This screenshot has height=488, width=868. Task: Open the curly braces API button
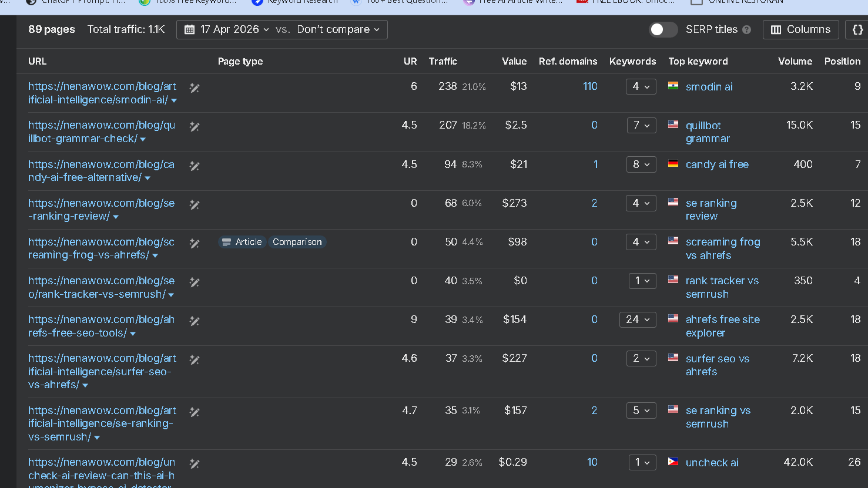pyautogui.click(x=857, y=29)
